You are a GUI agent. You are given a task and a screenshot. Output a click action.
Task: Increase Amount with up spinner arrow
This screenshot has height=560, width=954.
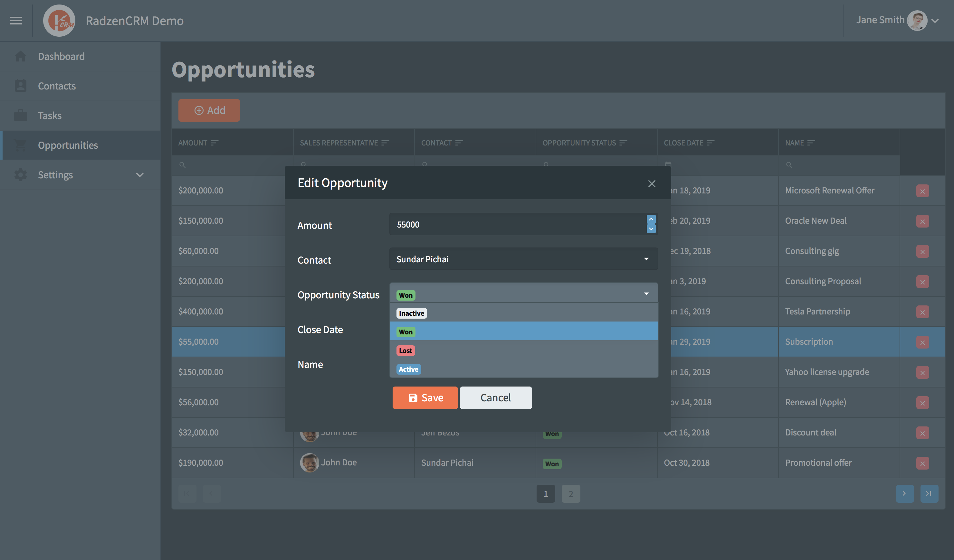pos(651,219)
